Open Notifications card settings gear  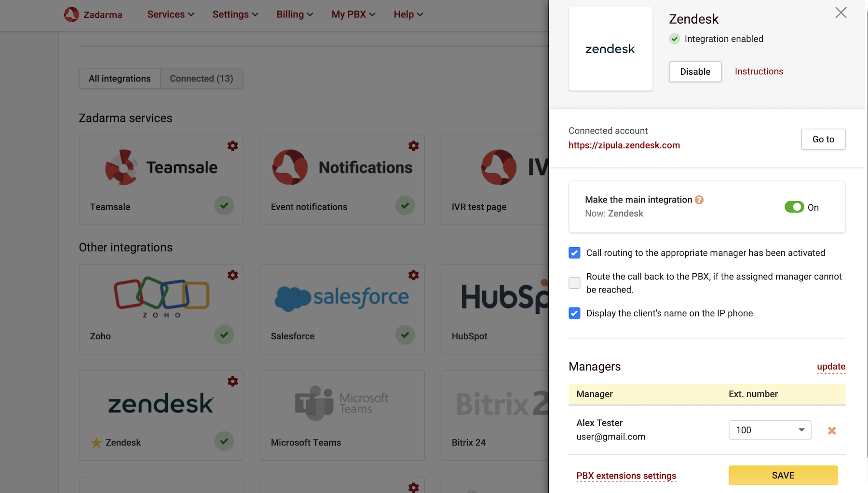414,146
